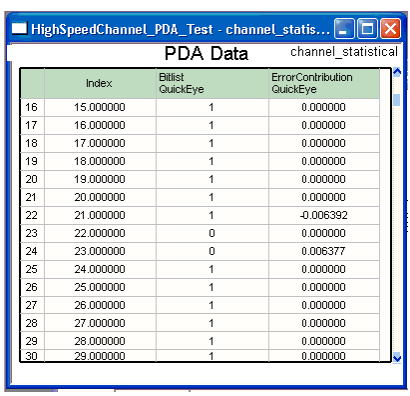410x396 pixels.
Task: Click Index cell 24.000000
Action: (100, 269)
